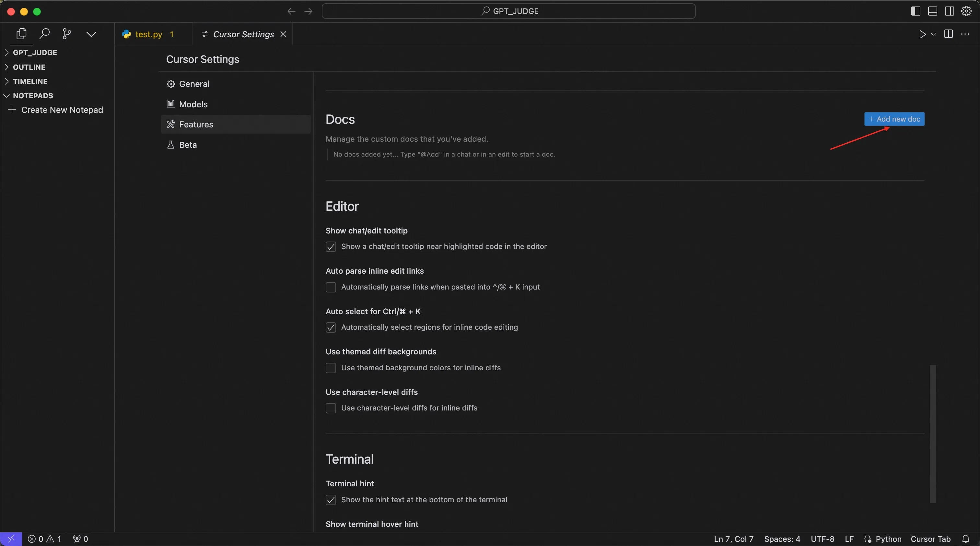Image resolution: width=980 pixels, height=546 pixels.
Task: Click Show terminal hover hint label
Action: tap(372, 524)
